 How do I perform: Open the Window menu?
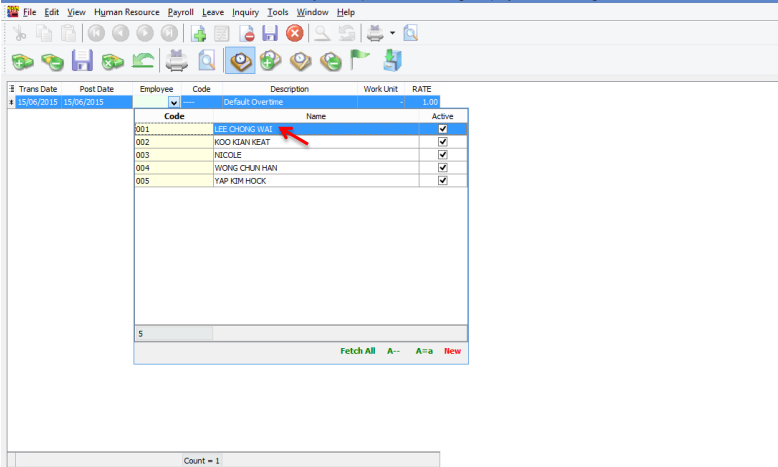coord(313,12)
